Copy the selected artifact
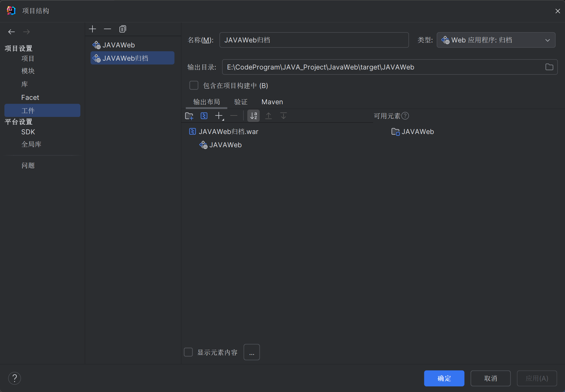The image size is (565, 392). pyautogui.click(x=122, y=29)
